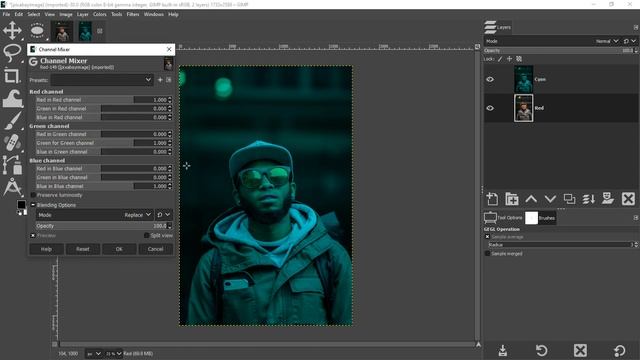Open the Colors menu

click(x=100, y=14)
